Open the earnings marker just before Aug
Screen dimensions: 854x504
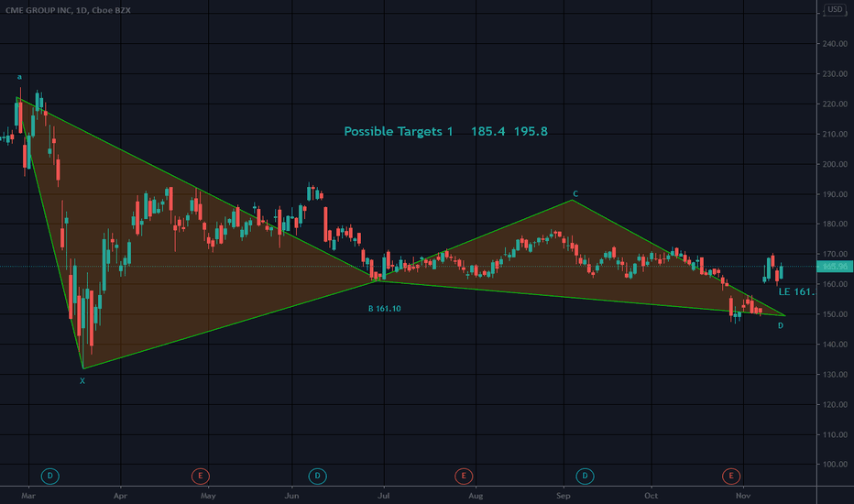coord(464,476)
